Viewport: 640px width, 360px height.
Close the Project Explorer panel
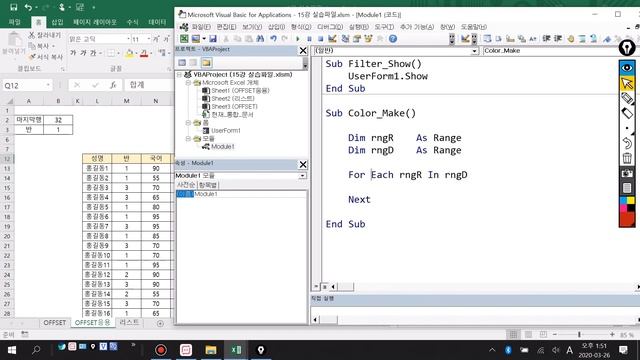(303, 50)
